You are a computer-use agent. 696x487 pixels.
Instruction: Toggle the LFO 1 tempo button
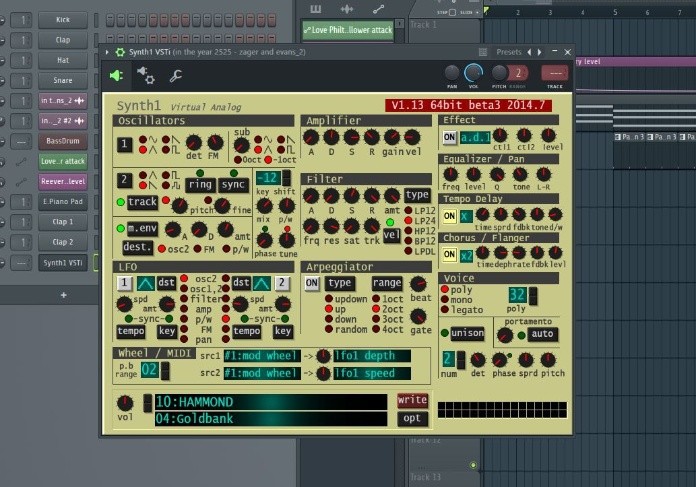coord(131,331)
